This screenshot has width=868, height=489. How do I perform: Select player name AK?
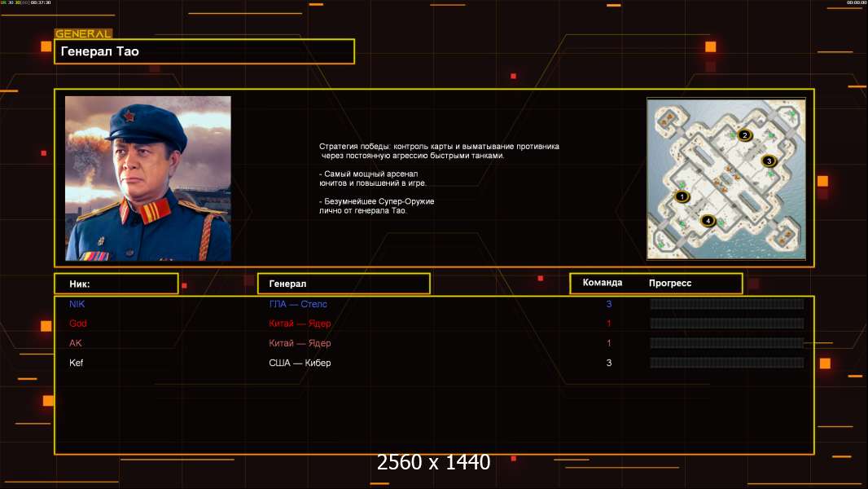tap(75, 343)
